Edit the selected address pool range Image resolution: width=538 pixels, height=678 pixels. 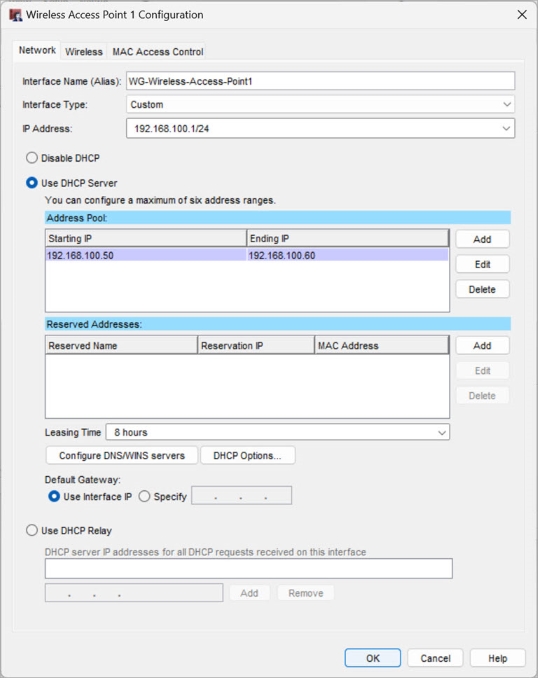pyautogui.click(x=482, y=265)
